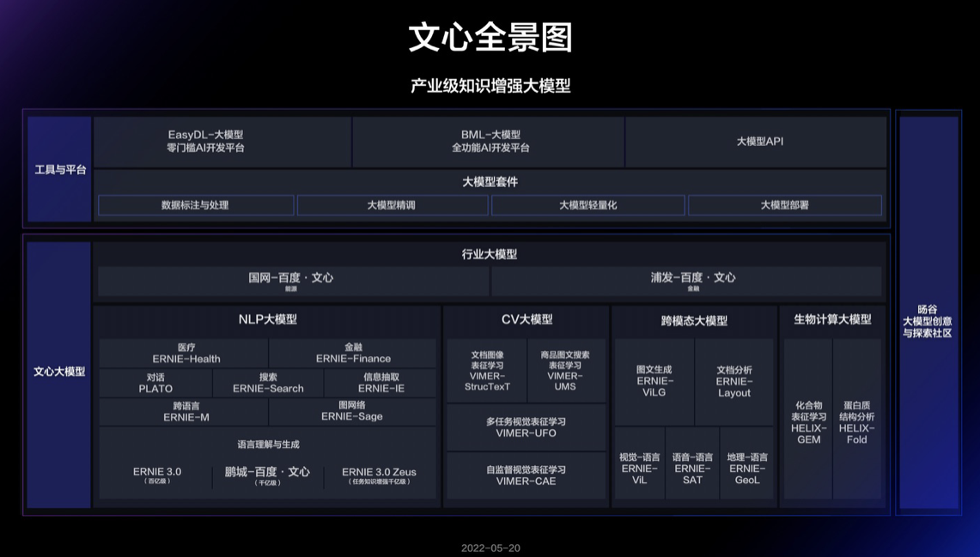The width and height of the screenshot is (980, 557).
Task: Select the 行业大模型 heading
Action: click(x=490, y=254)
